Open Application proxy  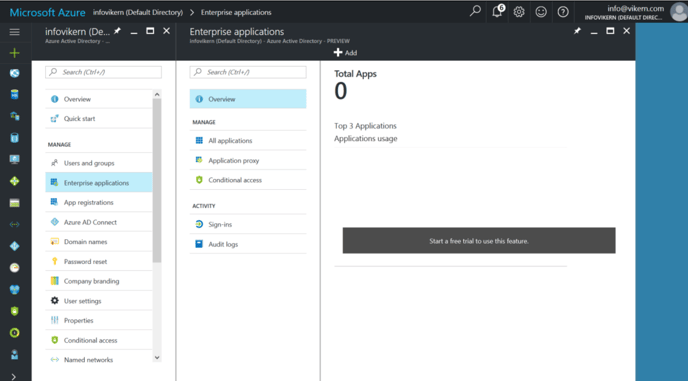pyautogui.click(x=248, y=160)
